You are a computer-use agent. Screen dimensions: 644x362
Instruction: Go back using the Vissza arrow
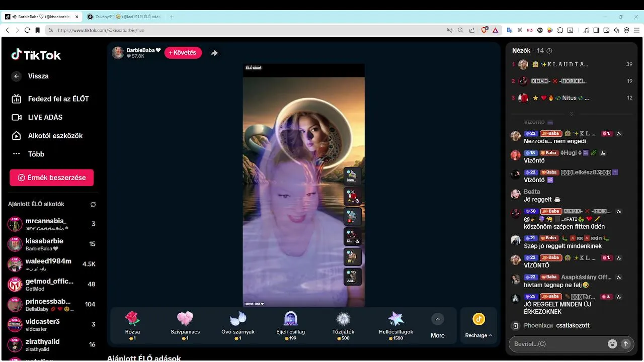[x=17, y=76]
